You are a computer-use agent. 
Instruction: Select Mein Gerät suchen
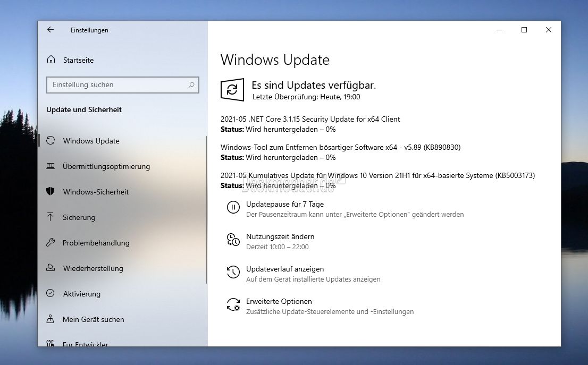[93, 319]
